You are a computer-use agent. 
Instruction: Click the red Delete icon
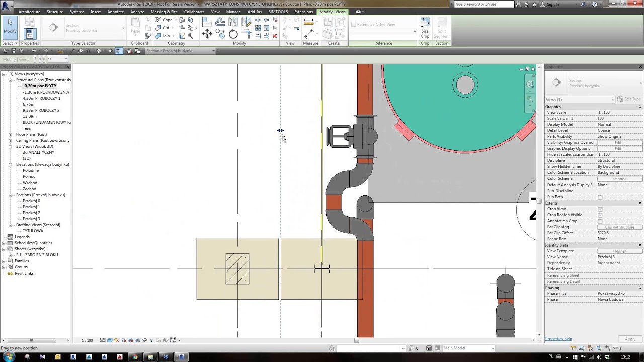pyautogui.click(x=274, y=36)
